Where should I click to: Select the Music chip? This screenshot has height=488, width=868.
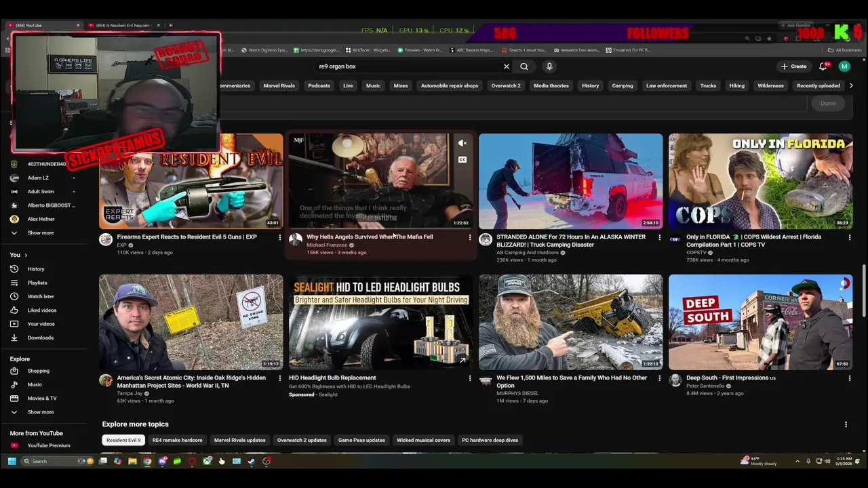click(x=374, y=86)
